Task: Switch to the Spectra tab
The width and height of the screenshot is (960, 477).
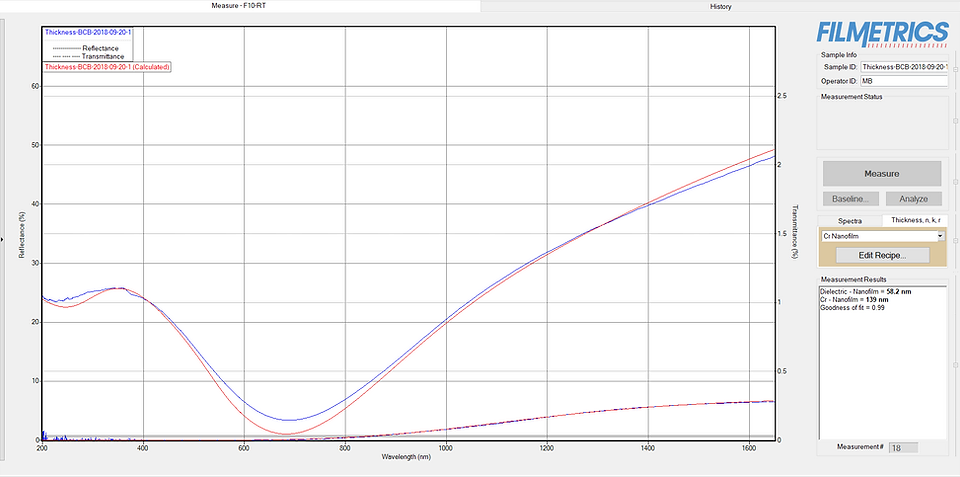Action: (849, 220)
